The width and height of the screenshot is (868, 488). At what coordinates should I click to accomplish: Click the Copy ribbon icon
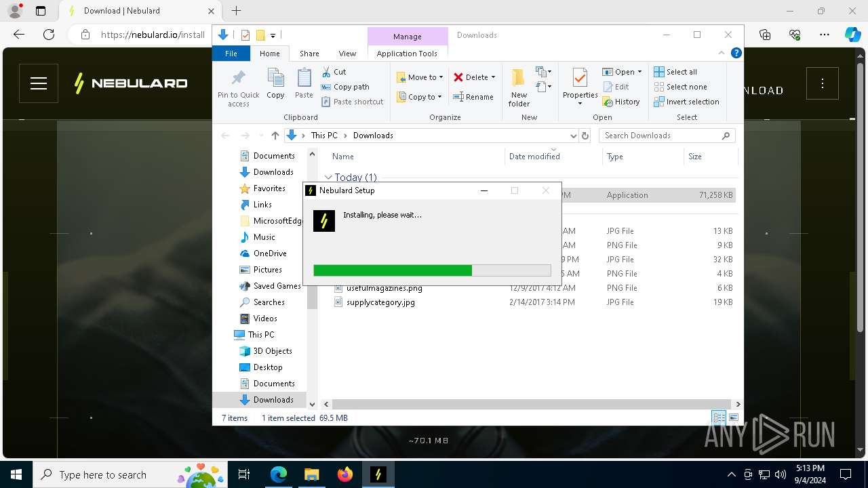tap(275, 84)
